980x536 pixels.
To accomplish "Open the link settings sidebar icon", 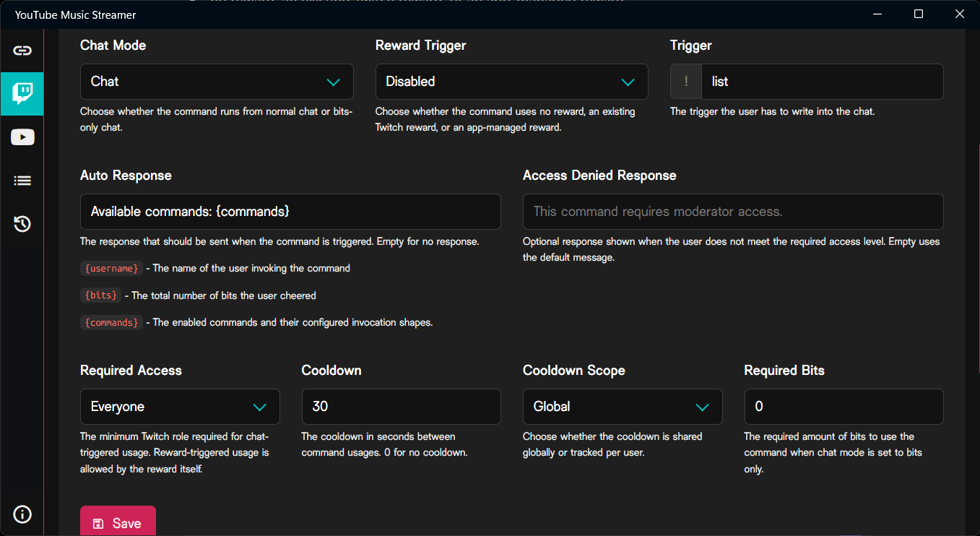I will (x=22, y=51).
